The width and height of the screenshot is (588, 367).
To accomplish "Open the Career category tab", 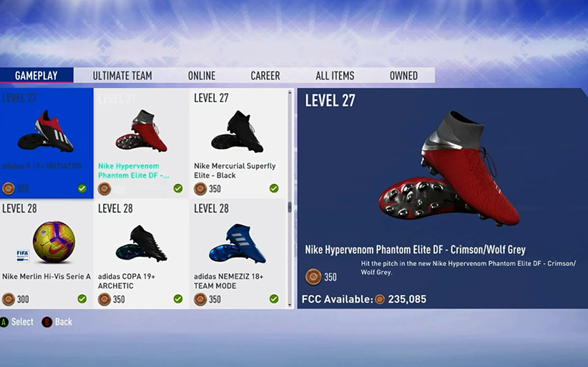I will (x=265, y=76).
